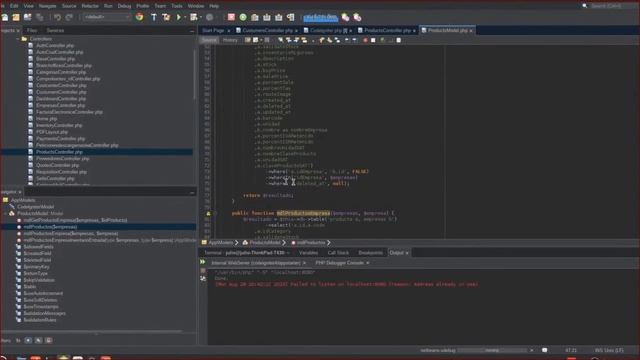Click the Source view button
This screenshot has width=640, height=360.
coord(209,40)
